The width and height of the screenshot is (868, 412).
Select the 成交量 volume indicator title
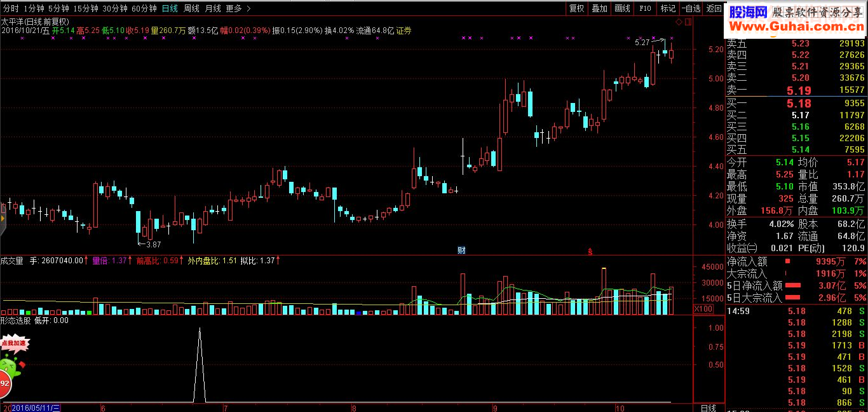pos(12,260)
